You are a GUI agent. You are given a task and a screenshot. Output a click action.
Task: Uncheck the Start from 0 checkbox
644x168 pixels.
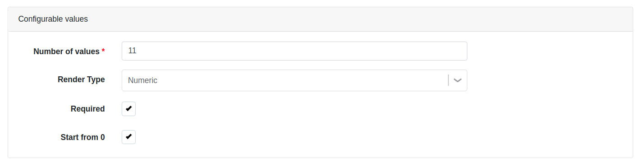pyautogui.click(x=128, y=137)
